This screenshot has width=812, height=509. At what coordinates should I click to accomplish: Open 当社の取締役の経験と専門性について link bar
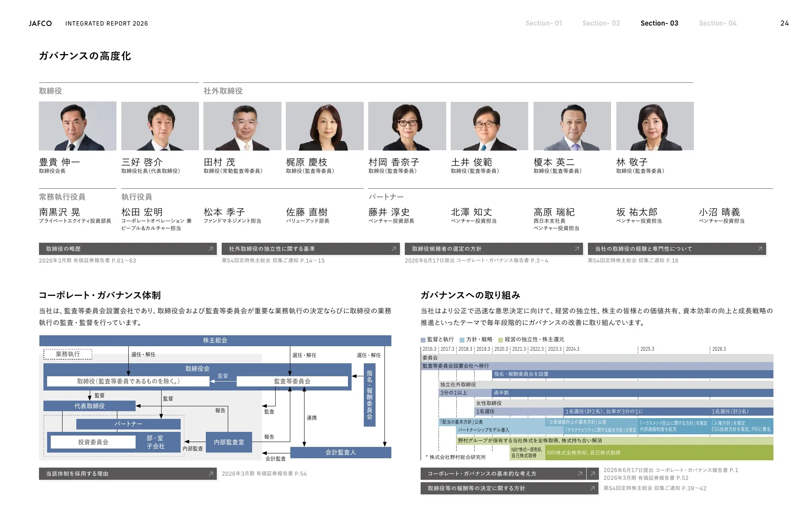(x=677, y=249)
